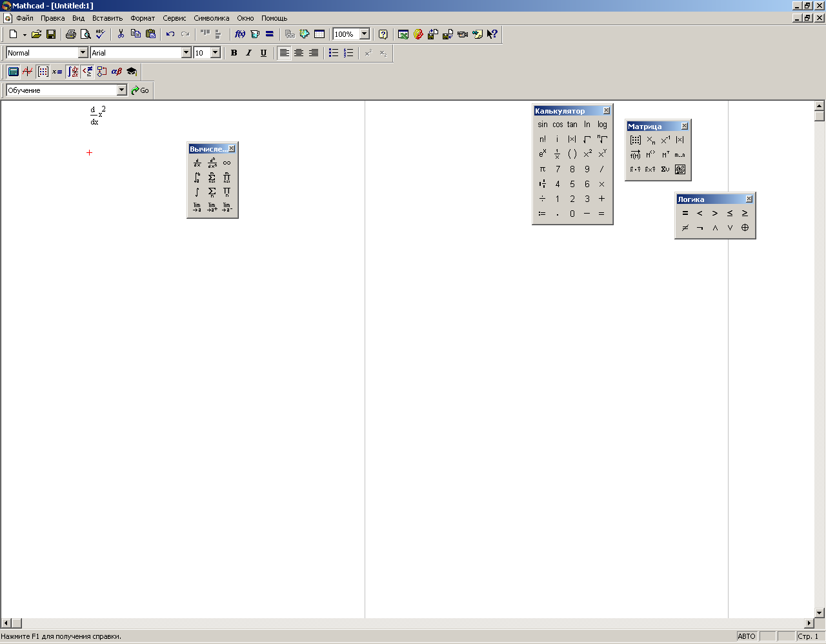The width and height of the screenshot is (826, 644).
Task: Insert two-sided limit from Calculus palette
Action: 197,207
